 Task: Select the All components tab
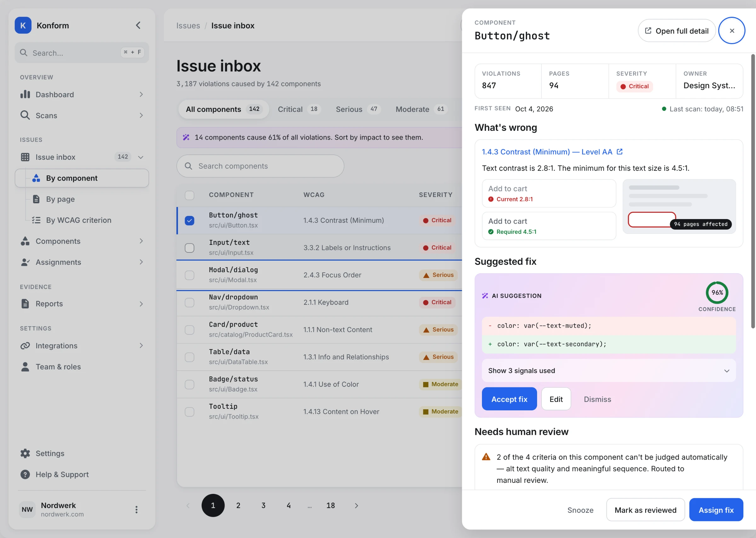click(224, 109)
